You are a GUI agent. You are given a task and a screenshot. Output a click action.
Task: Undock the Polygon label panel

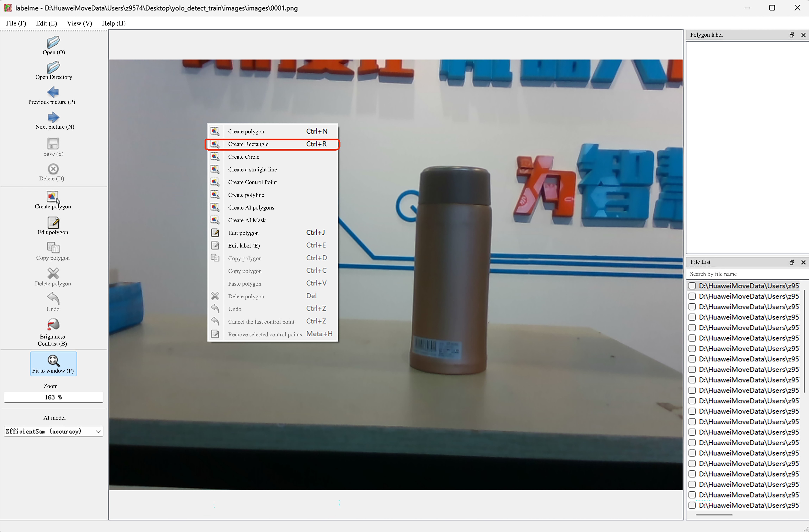click(x=792, y=35)
